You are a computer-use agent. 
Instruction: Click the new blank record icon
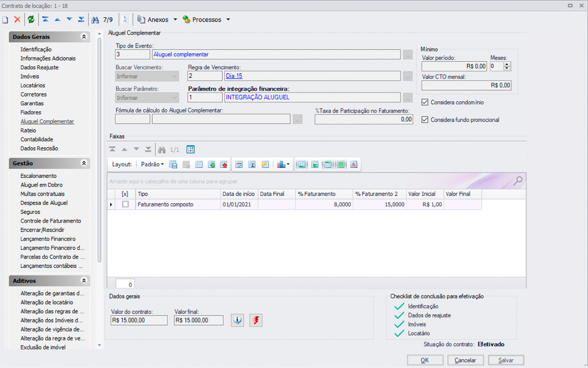pyautogui.click(x=5, y=19)
